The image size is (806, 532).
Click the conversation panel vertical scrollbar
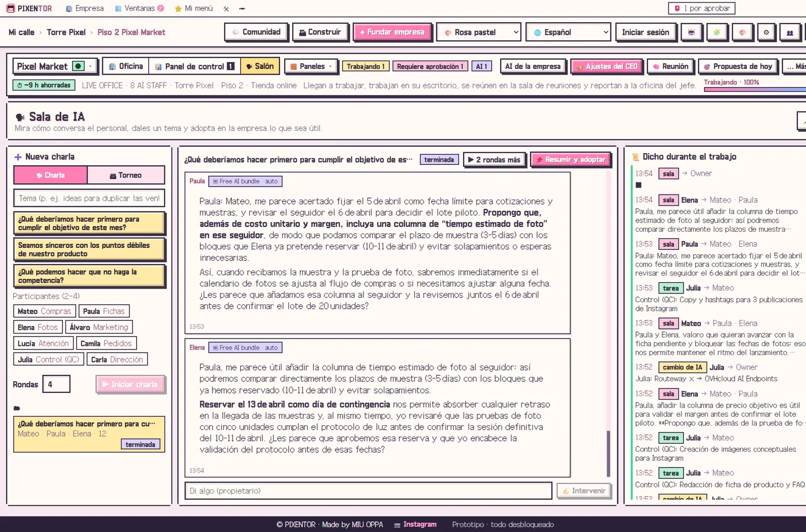click(x=609, y=453)
